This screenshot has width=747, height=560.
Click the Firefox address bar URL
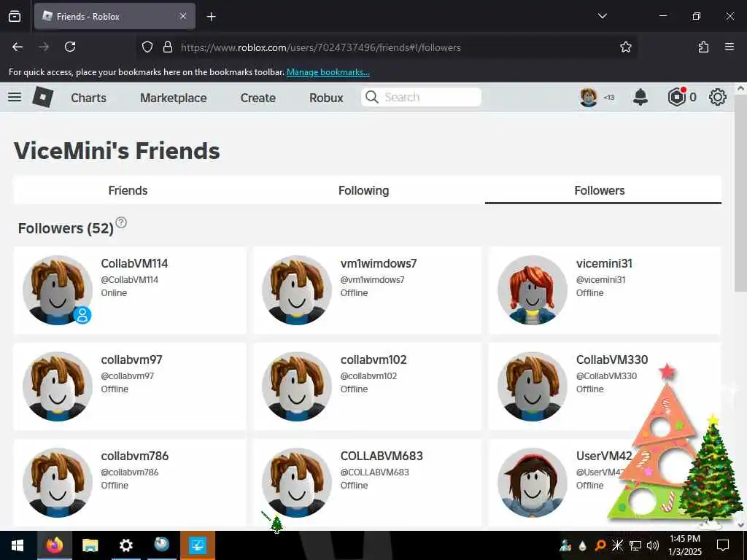click(x=321, y=47)
